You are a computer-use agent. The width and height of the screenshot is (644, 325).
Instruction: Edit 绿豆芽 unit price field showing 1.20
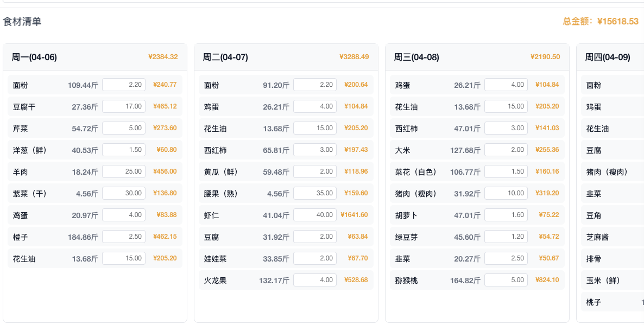(506, 237)
